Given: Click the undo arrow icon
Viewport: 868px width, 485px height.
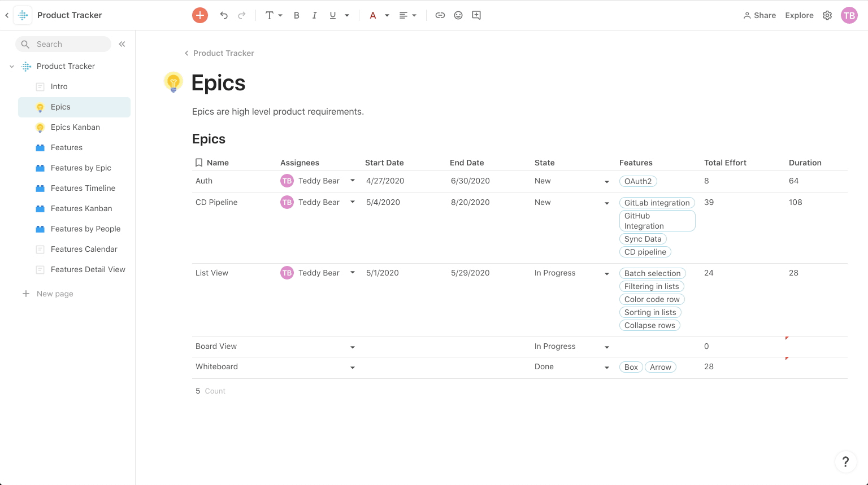Looking at the screenshot, I should [x=224, y=15].
